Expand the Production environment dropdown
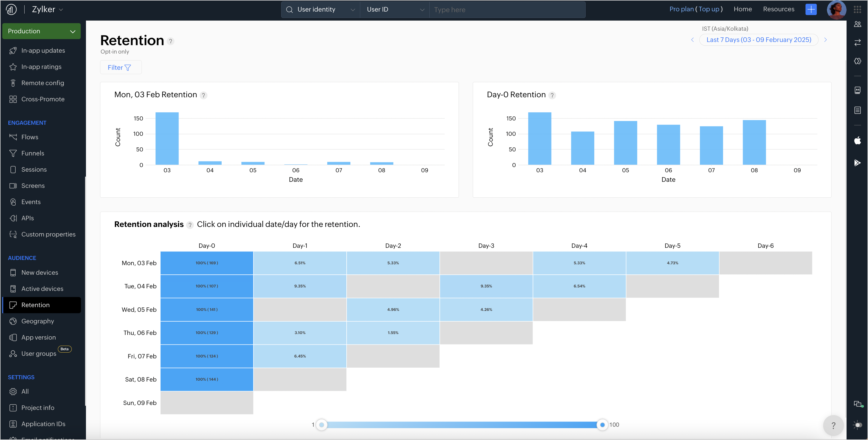 pos(41,31)
